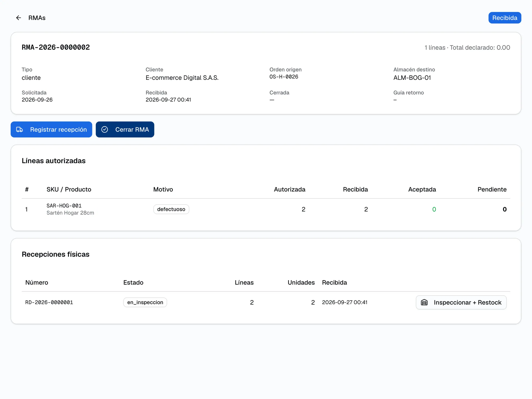This screenshot has width=532, height=399.
Task: Click the Tipo value cliente
Action: click(x=31, y=78)
